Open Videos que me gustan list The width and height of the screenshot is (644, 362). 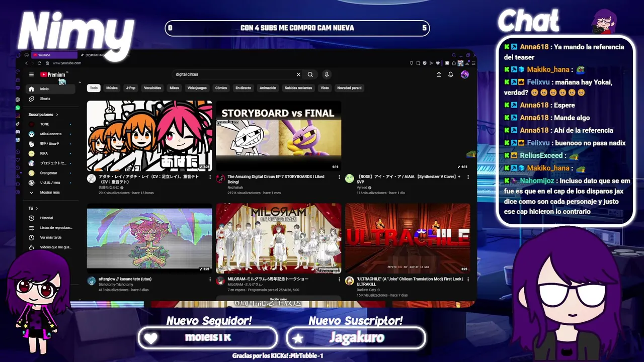pyautogui.click(x=50, y=247)
